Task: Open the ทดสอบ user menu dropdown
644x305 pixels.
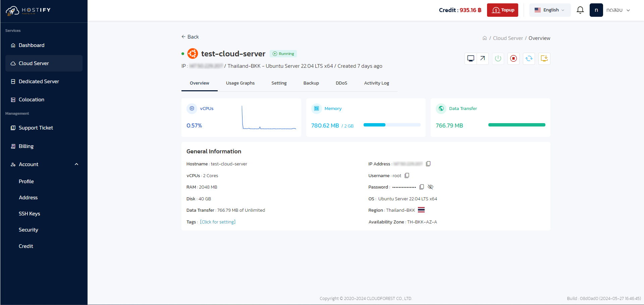Action: [x=618, y=10]
